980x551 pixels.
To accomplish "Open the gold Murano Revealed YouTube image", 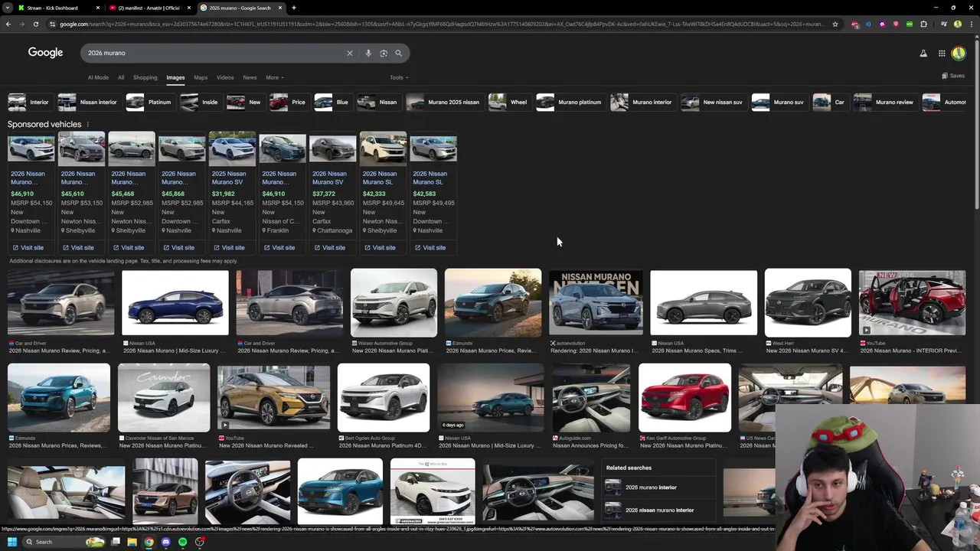I will click(273, 398).
